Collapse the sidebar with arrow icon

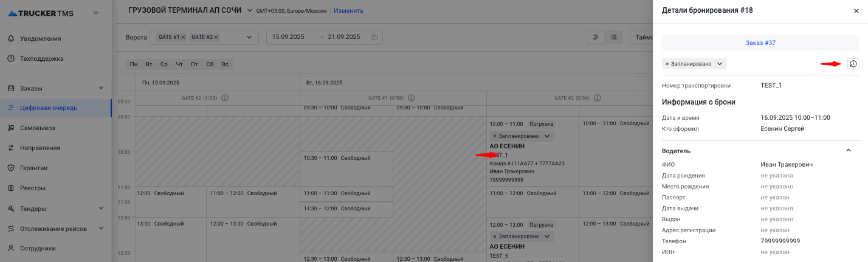tap(97, 13)
